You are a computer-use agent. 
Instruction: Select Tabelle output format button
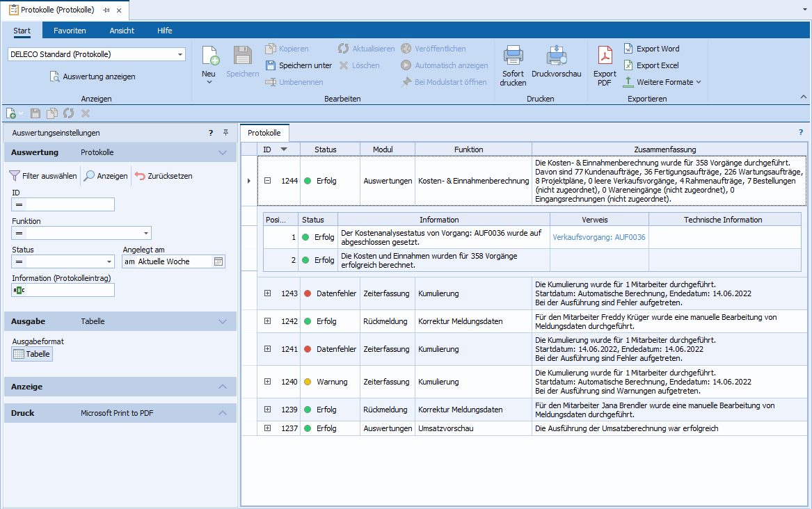[x=32, y=354]
